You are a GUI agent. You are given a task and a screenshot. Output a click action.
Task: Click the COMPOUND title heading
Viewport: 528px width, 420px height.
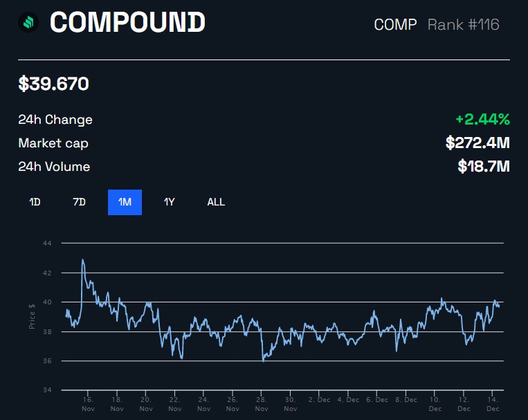click(127, 23)
